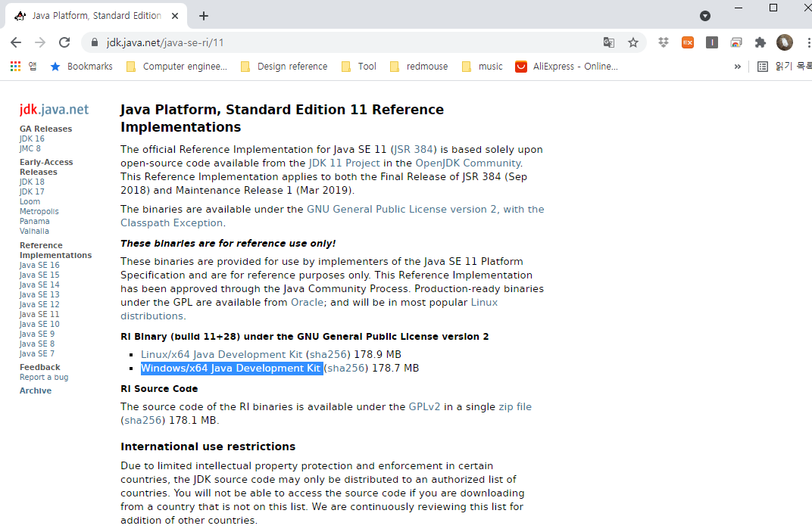812x532 pixels.
Task: Download Linux/x64 Java Development Kit
Action: [222, 354]
